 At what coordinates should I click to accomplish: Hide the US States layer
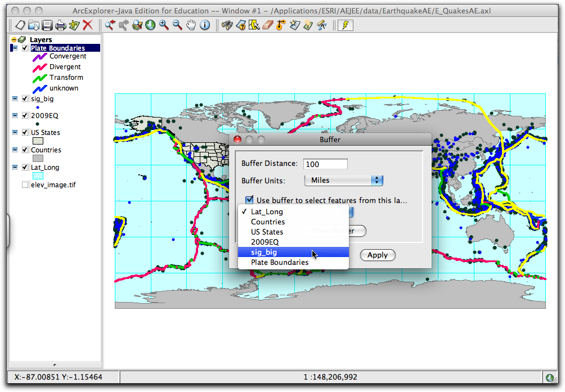(25, 133)
